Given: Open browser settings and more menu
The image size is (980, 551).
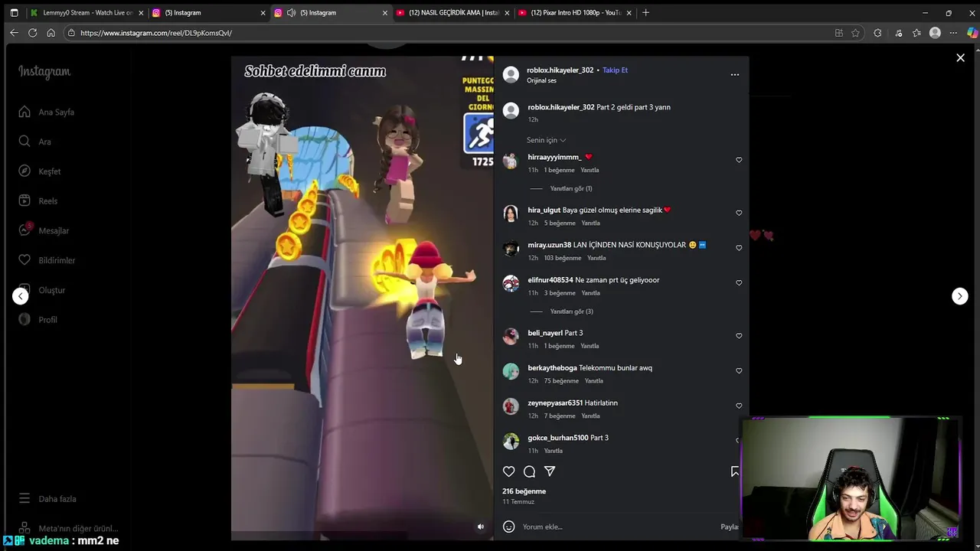Looking at the screenshot, I should click(x=953, y=33).
